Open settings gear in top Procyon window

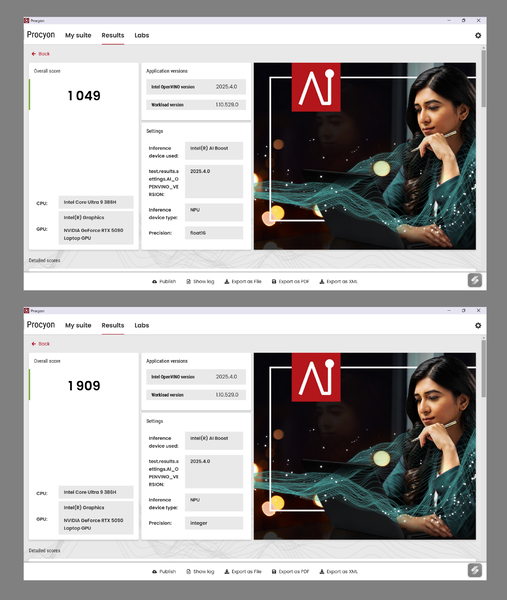[x=478, y=35]
